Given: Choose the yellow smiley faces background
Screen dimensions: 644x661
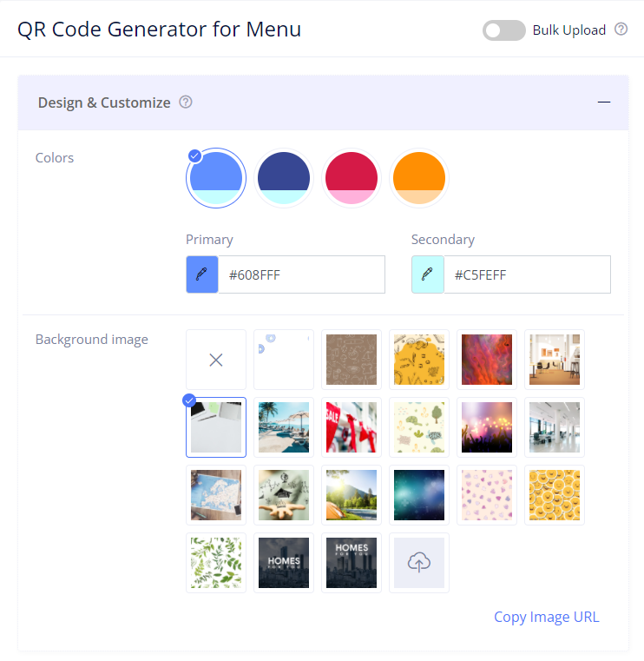Looking at the screenshot, I should click(555, 495).
